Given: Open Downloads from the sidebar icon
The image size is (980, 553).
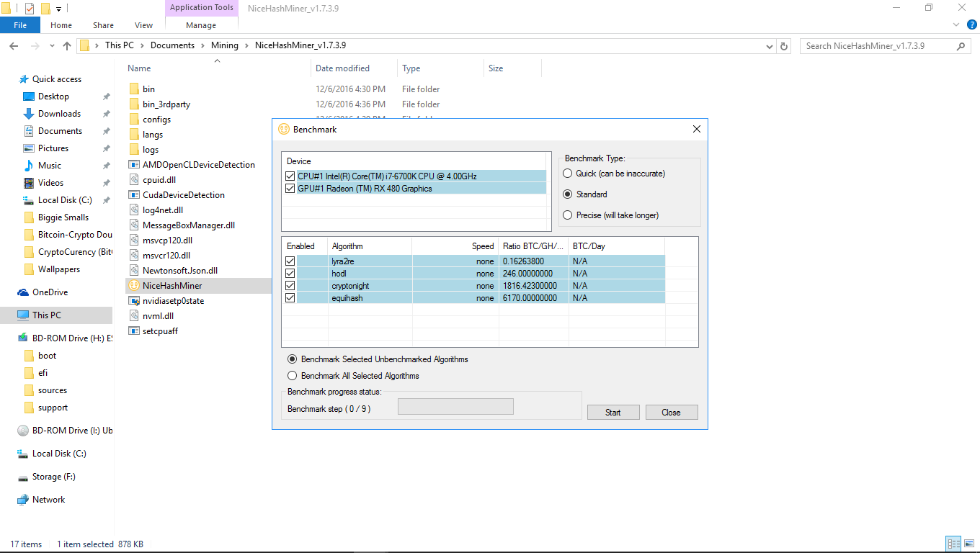Looking at the screenshot, I should pos(29,114).
